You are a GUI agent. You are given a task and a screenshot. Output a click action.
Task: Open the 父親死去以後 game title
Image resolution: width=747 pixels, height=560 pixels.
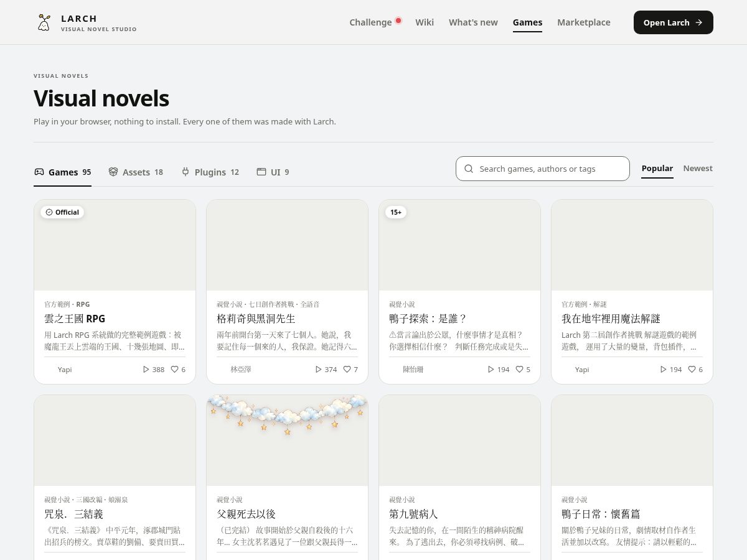pyautogui.click(x=246, y=514)
